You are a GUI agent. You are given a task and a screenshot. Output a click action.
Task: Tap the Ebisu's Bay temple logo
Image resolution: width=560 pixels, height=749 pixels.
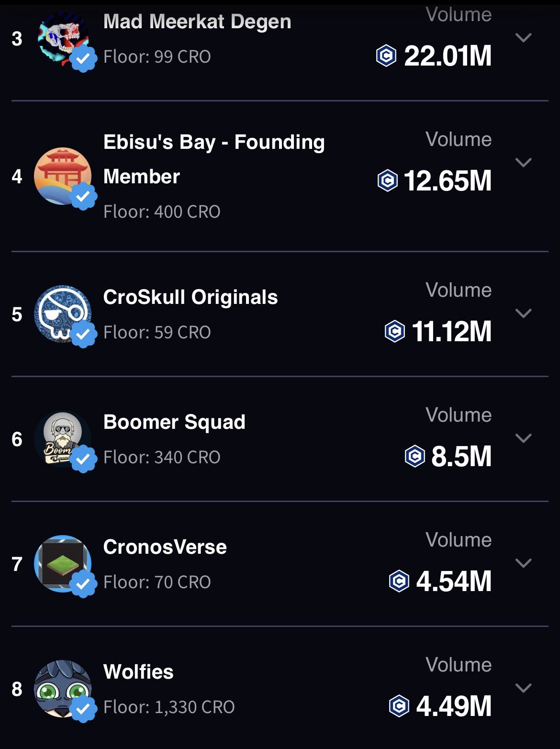(x=63, y=176)
